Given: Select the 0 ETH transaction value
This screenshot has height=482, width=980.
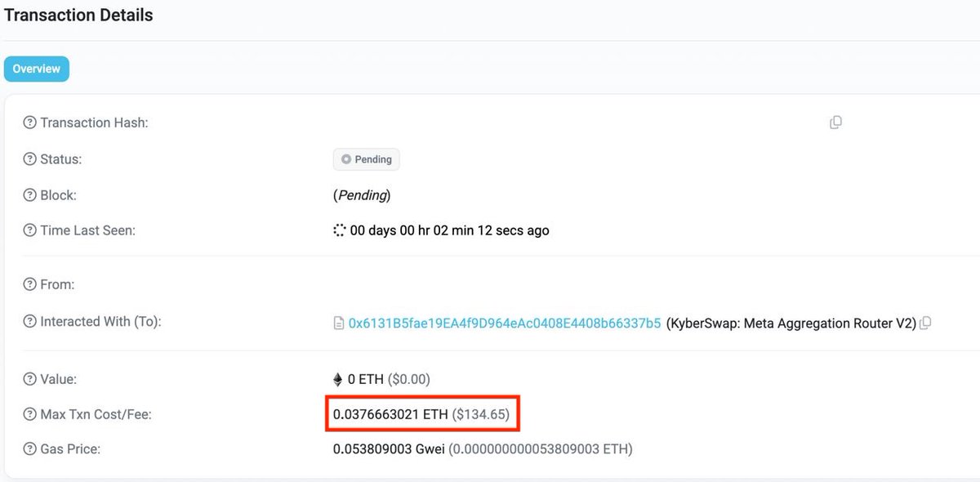Looking at the screenshot, I should tap(366, 379).
